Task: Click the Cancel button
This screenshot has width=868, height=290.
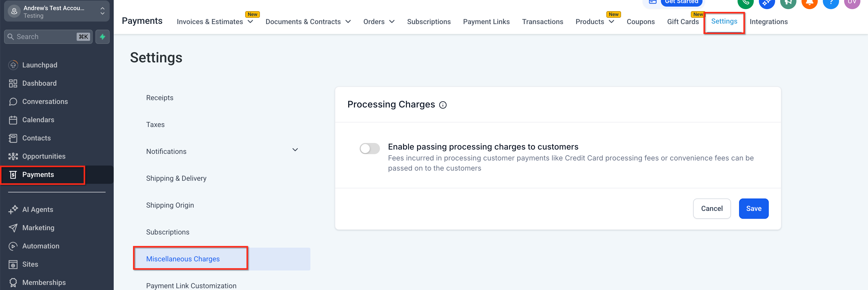Action: pyautogui.click(x=711, y=209)
